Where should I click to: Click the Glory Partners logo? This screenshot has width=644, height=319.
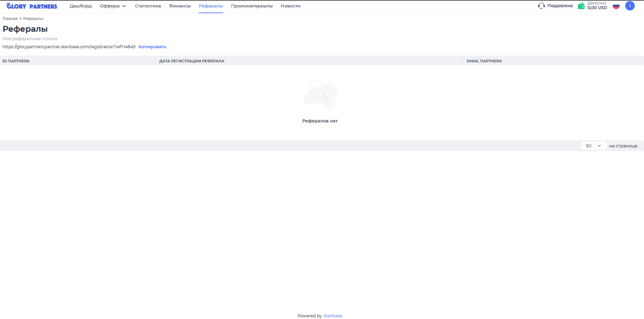click(31, 6)
